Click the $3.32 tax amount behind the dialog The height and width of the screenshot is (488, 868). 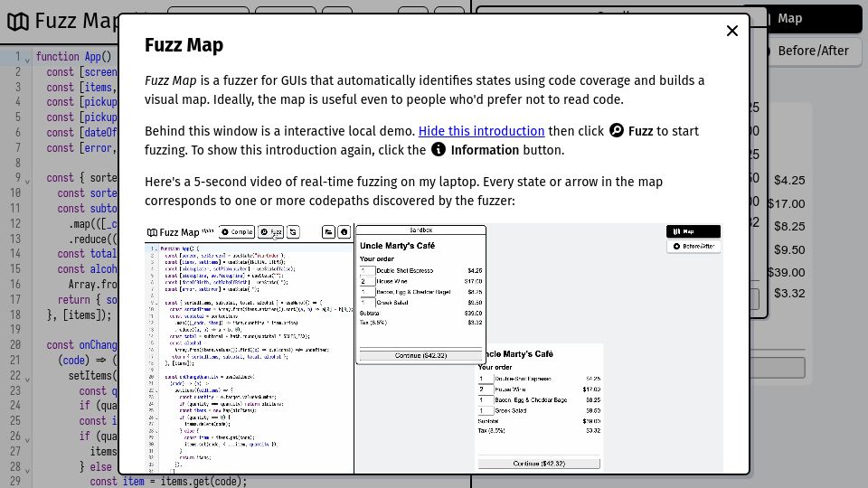pyautogui.click(x=789, y=293)
